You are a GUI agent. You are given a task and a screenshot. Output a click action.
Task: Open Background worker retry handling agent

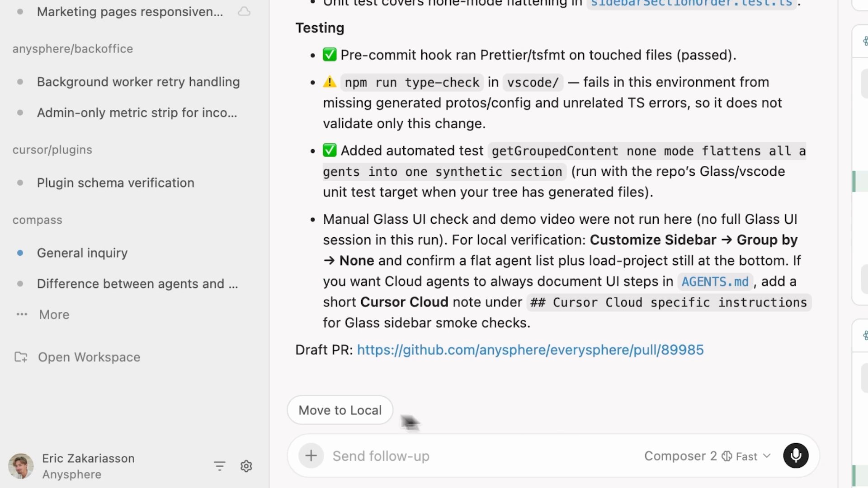tap(138, 82)
